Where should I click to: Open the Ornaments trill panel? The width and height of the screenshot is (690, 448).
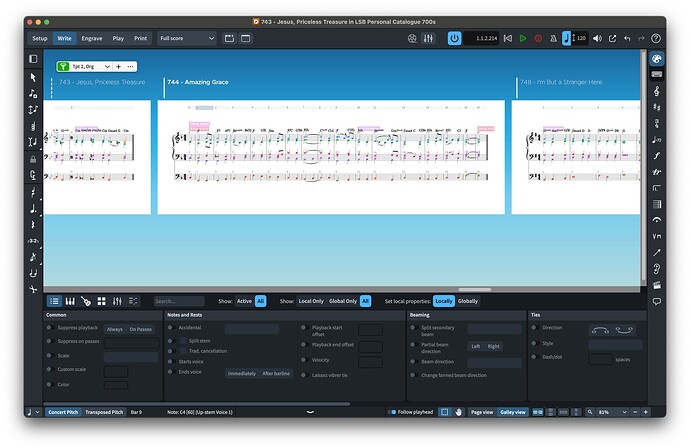(657, 172)
